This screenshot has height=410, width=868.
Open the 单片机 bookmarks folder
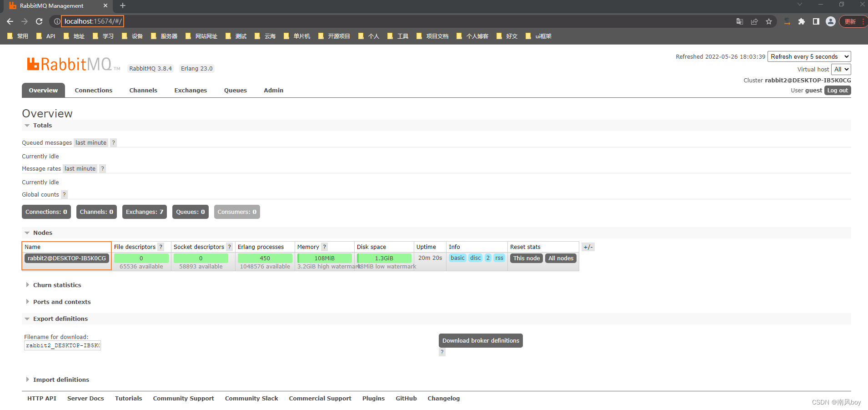[297, 36]
